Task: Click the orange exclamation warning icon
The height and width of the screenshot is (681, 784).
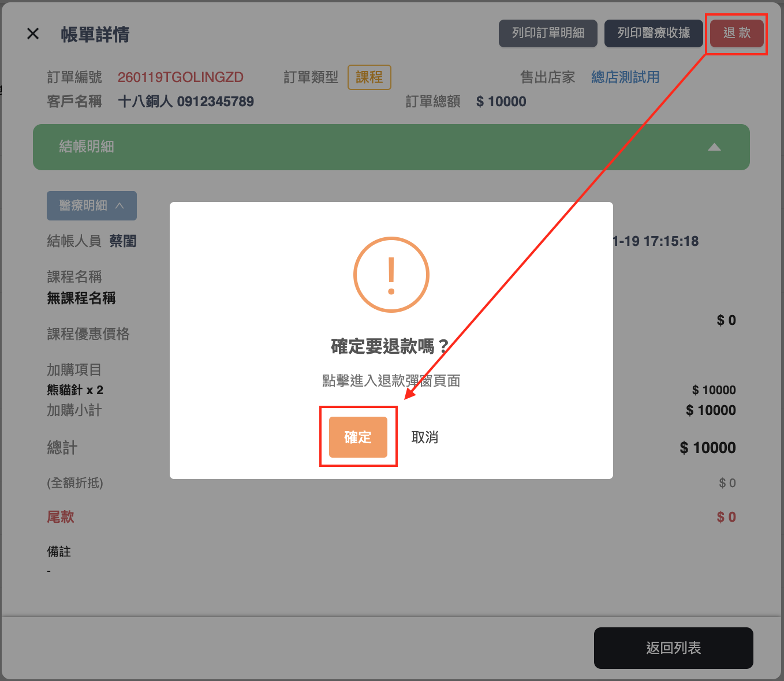Action: pyautogui.click(x=391, y=275)
